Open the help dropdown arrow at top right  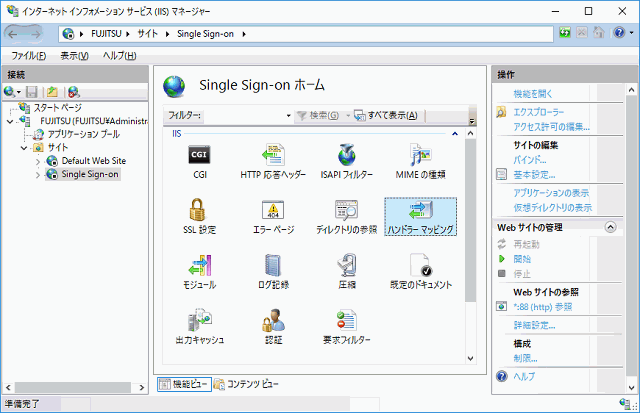[x=631, y=33]
